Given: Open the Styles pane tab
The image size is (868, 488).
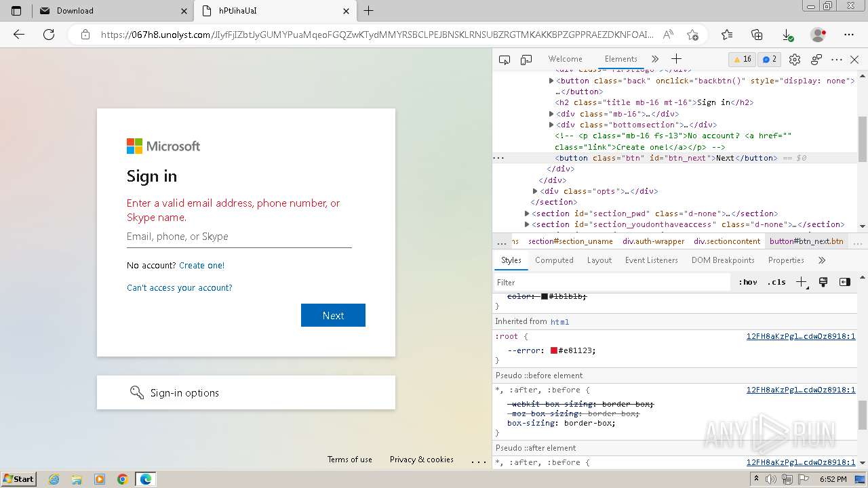Looking at the screenshot, I should 511,260.
